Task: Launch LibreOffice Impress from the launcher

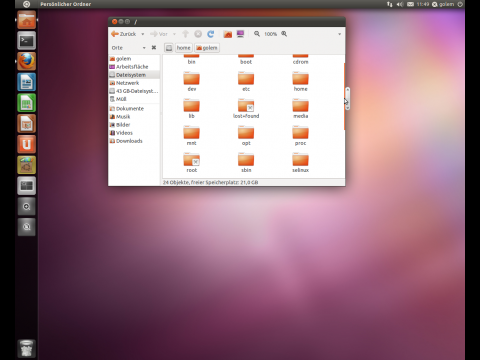Action: pyautogui.click(x=27, y=123)
